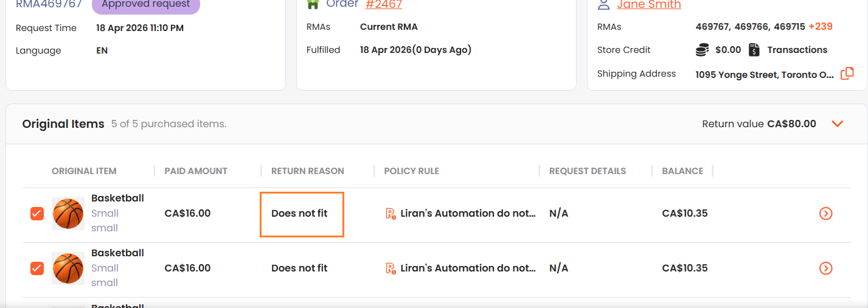Viewport: 868px width, 308px height.
Task: Open order #2467 link
Action: point(383,5)
